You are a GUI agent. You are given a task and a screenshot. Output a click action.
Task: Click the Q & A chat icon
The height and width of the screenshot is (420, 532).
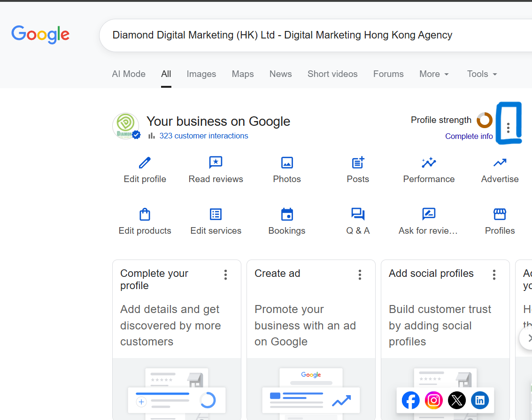tap(358, 214)
